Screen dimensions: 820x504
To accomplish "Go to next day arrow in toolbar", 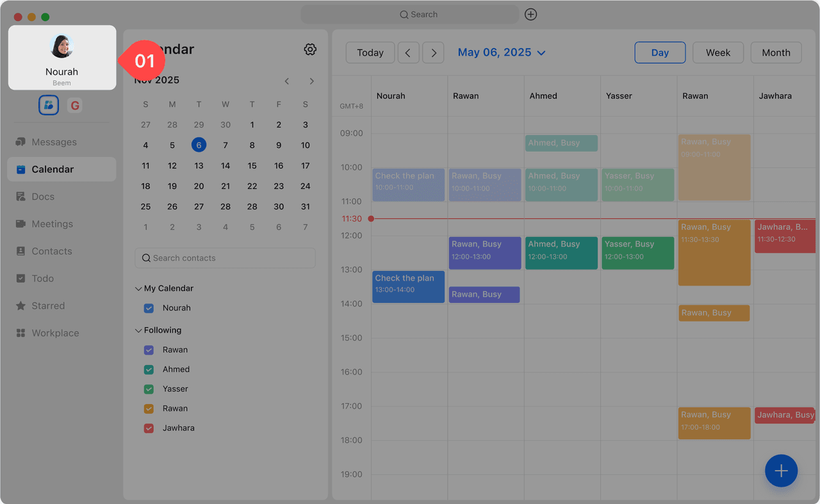I will coord(434,53).
